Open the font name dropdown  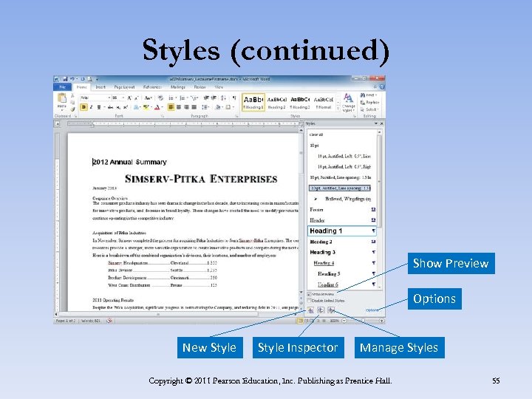coord(109,98)
